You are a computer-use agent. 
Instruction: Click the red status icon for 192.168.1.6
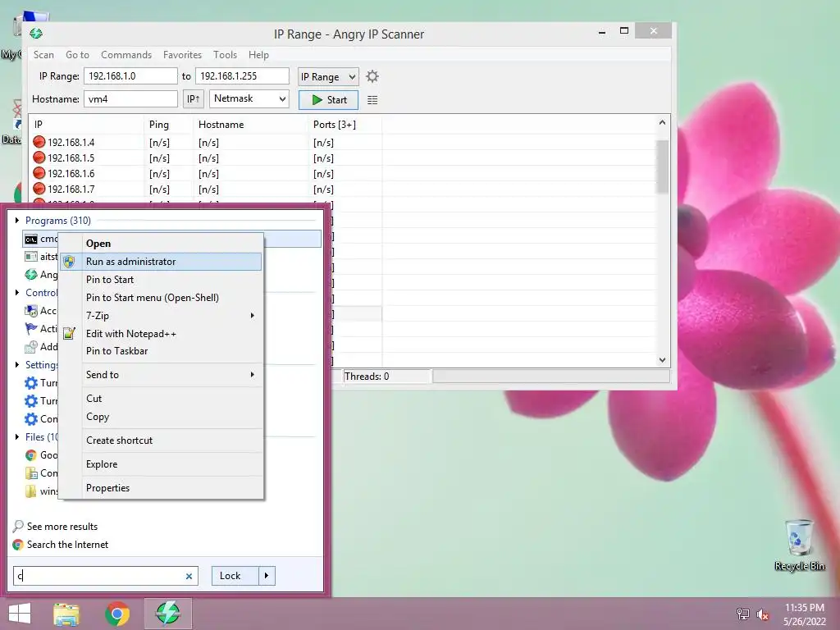click(x=39, y=173)
